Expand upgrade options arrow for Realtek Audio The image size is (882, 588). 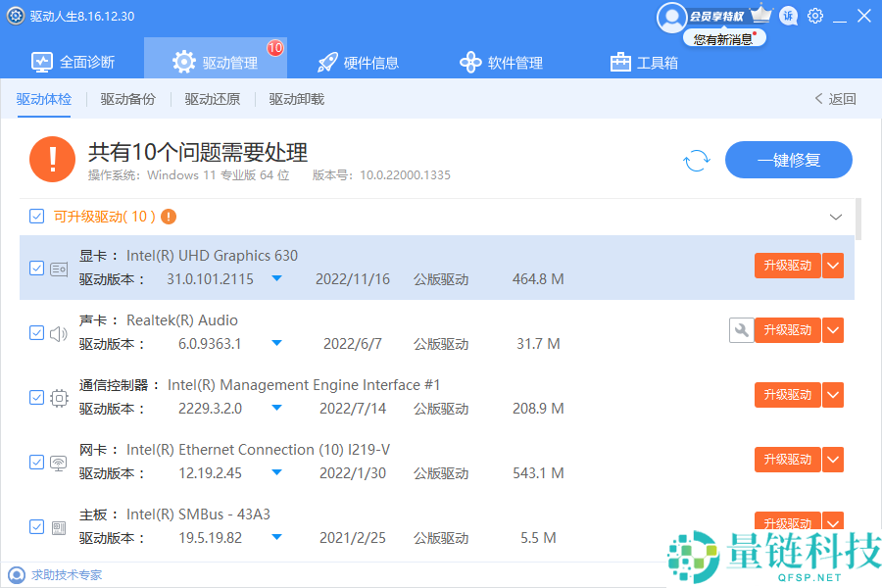click(x=833, y=330)
